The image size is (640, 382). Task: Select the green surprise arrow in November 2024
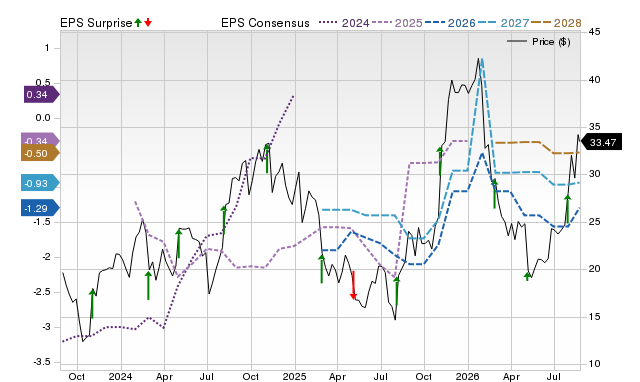(x=267, y=158)
